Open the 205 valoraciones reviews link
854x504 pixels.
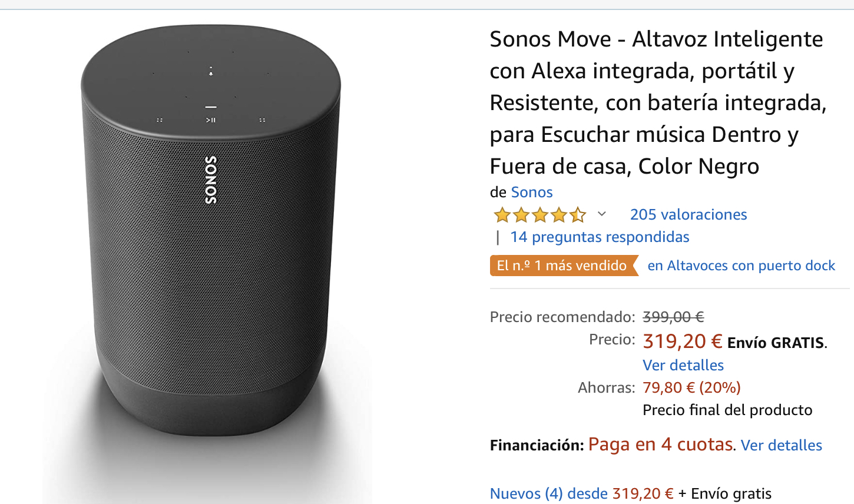688,214
